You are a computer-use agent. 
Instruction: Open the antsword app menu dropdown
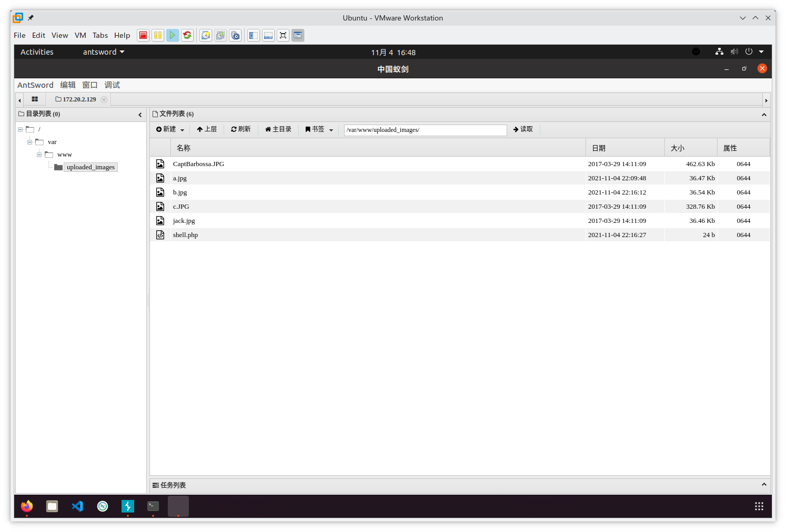coord(104,52)
